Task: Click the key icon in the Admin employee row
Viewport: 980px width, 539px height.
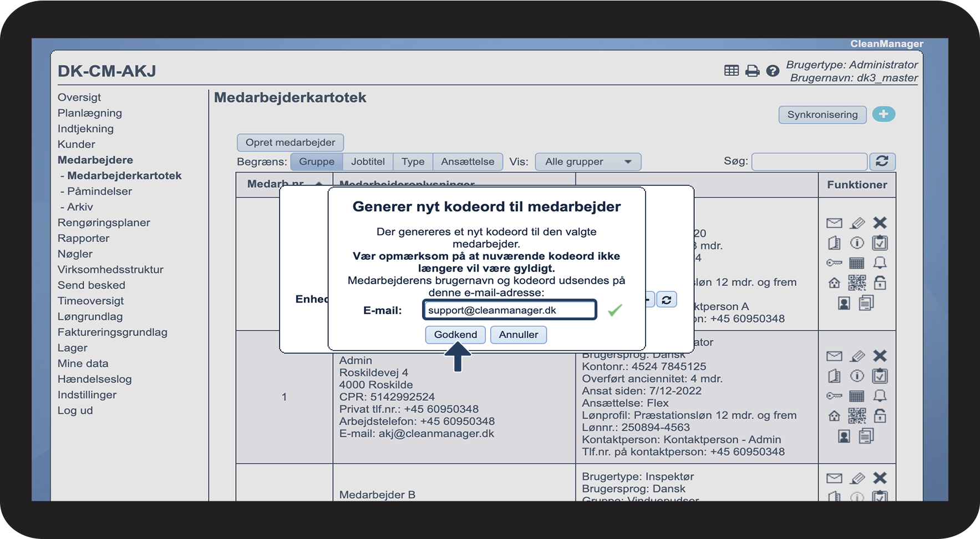Action: coord(834,396)
